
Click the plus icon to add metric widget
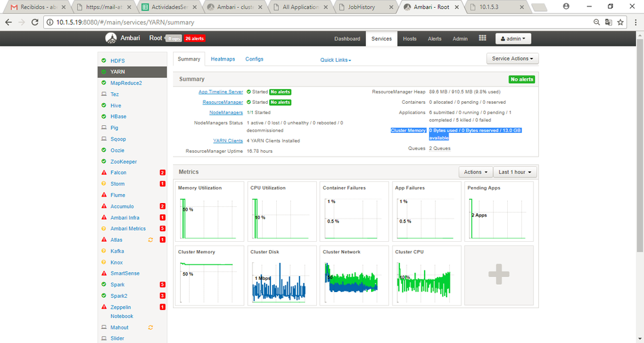click(x=499, y=275)
